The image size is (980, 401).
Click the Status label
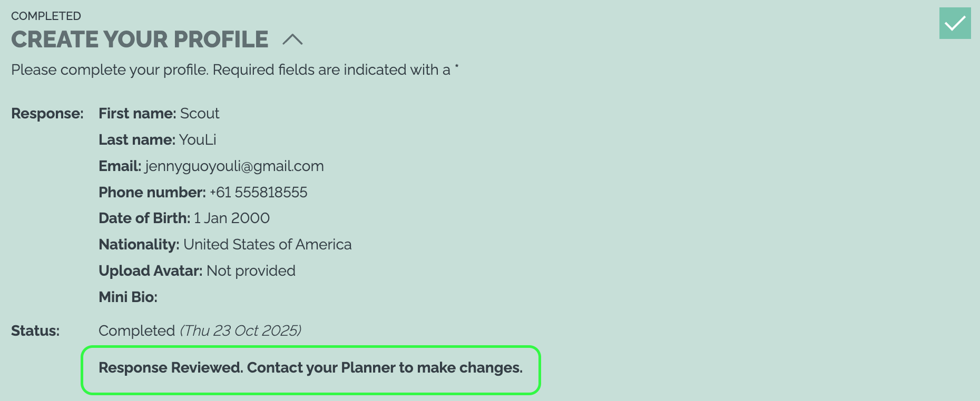tap(35, 330)
